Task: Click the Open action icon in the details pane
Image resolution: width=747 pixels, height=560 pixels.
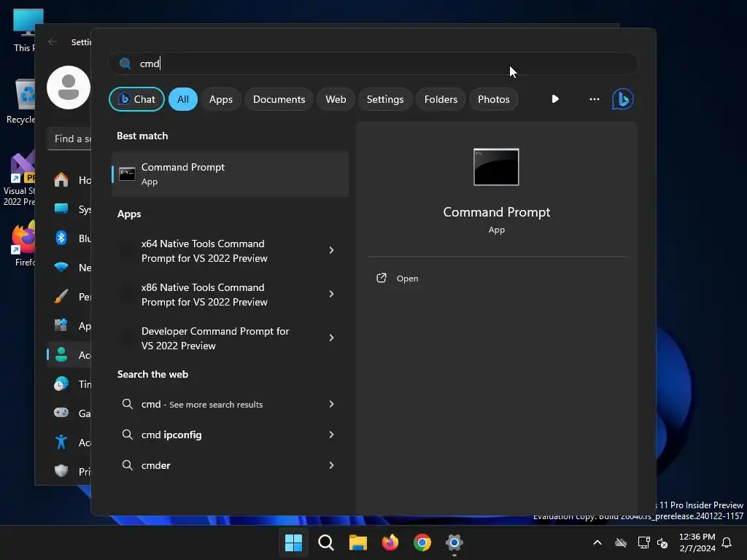Action: click(x=381, y=278)
